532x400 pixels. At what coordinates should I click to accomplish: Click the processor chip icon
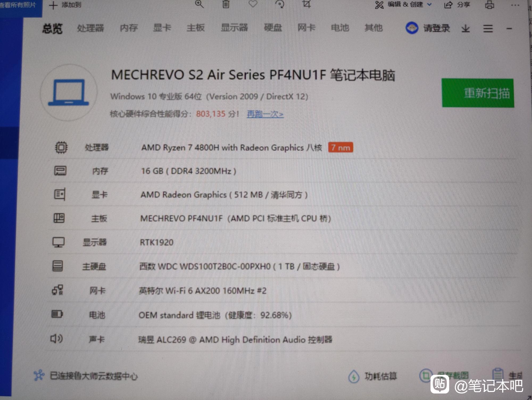(61, 147)
